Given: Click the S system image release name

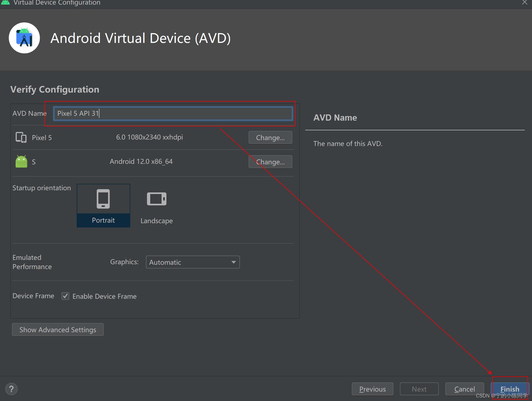Looking at the screenshot, I should coord(34,162).
